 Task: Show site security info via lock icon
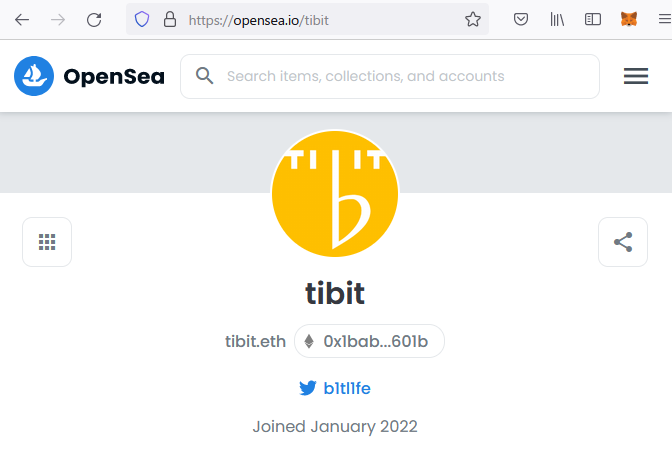click(168, 19)
